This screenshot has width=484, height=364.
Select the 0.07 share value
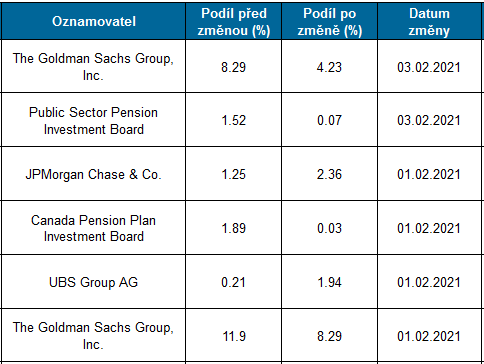pos(329,121)
